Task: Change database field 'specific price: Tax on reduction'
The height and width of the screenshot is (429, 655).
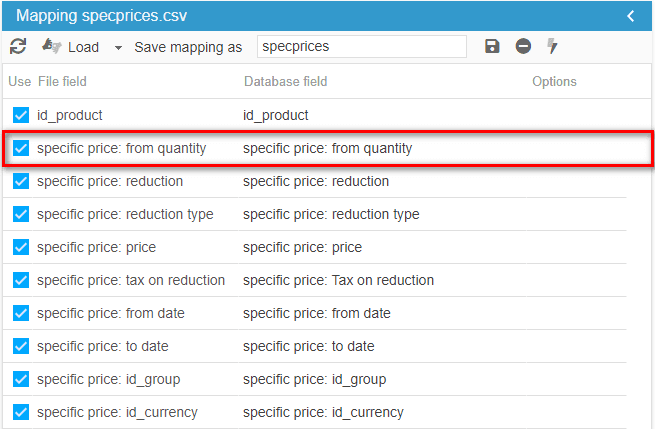Action: point(338,281)
